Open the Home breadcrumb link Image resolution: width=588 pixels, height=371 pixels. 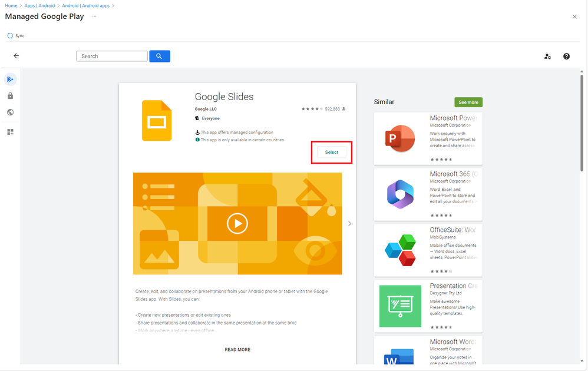11,6
